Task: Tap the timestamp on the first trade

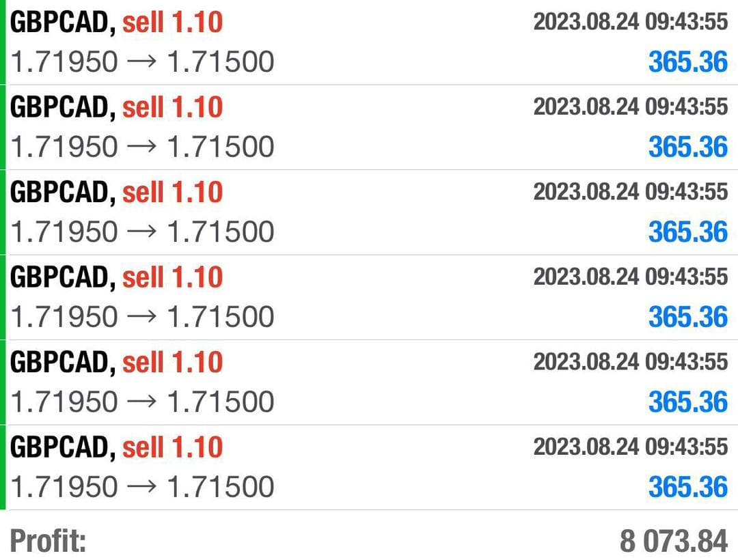Action: click(x=631, y=22)
